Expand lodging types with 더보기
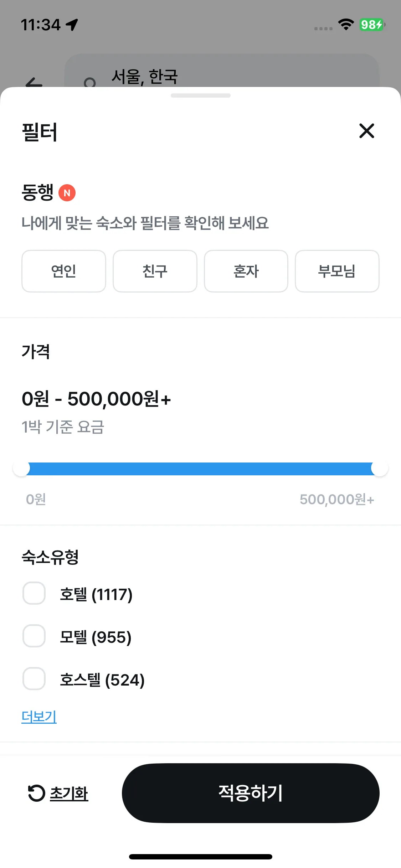 [x=39, y=717]
